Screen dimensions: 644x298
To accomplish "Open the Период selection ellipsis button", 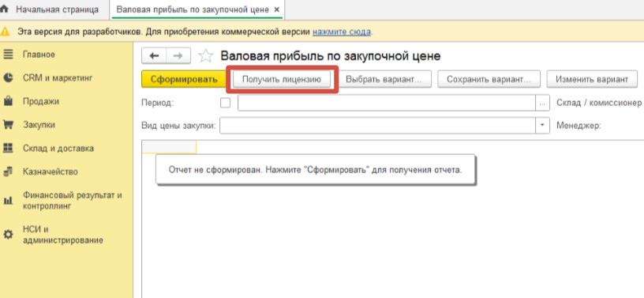I will point(542,103).
